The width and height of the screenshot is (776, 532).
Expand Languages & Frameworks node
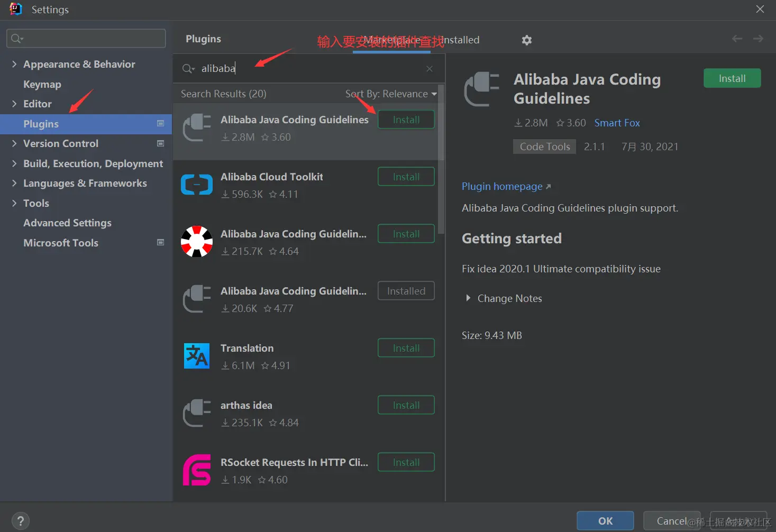pyautogui.click(x=14, y=183)
